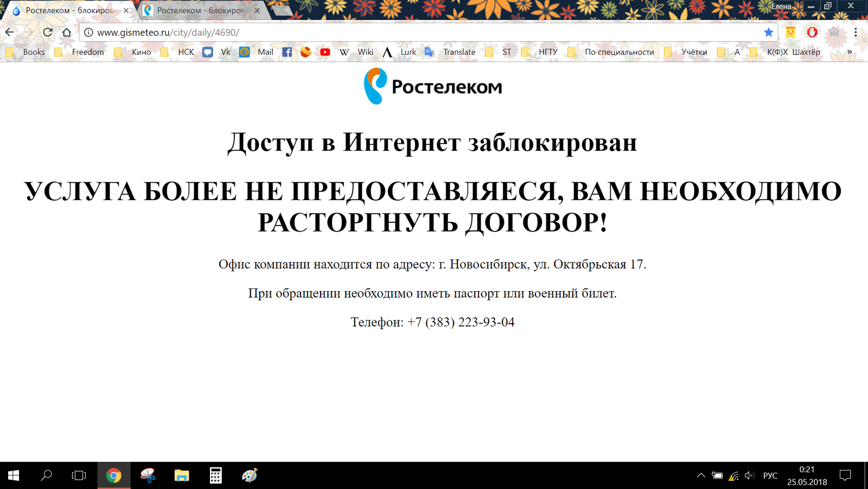Open the orange ball bookmark icon
The image size is (868, 489).
[306, 52]
